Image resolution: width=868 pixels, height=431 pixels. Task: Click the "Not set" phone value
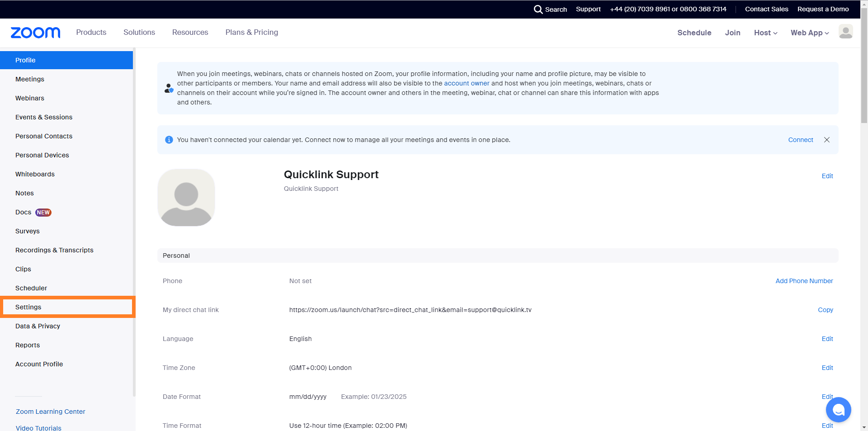pyautogui.click(x=301, y=281)
